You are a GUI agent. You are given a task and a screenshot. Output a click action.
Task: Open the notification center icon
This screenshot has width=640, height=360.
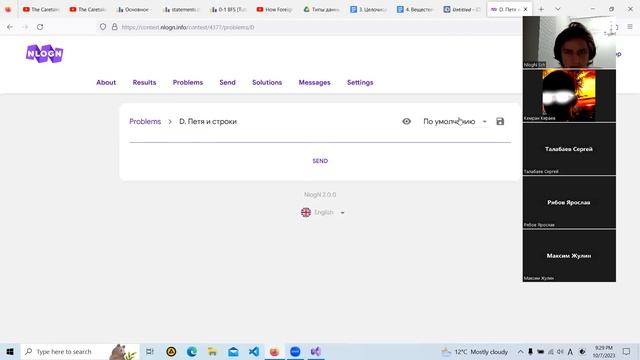626,351
